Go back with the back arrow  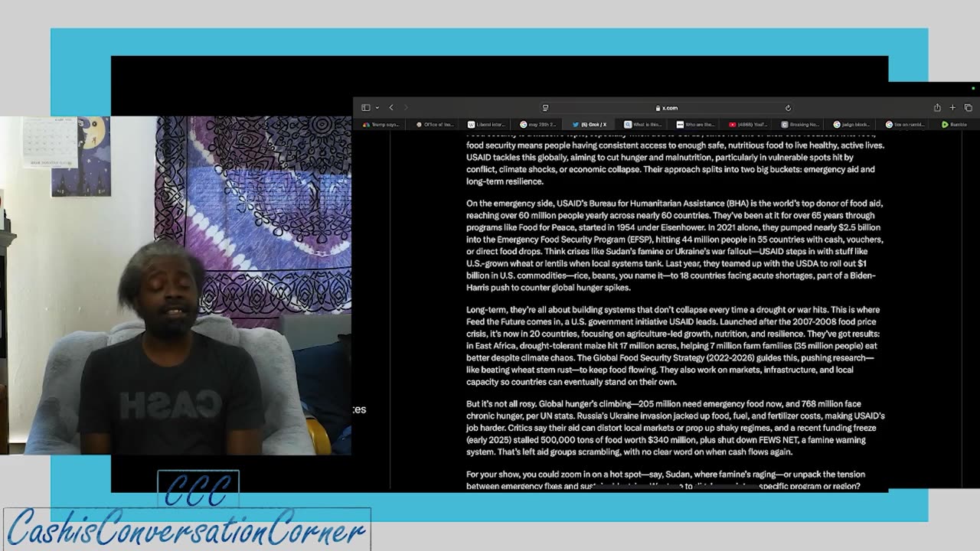(x=391, y=108)
